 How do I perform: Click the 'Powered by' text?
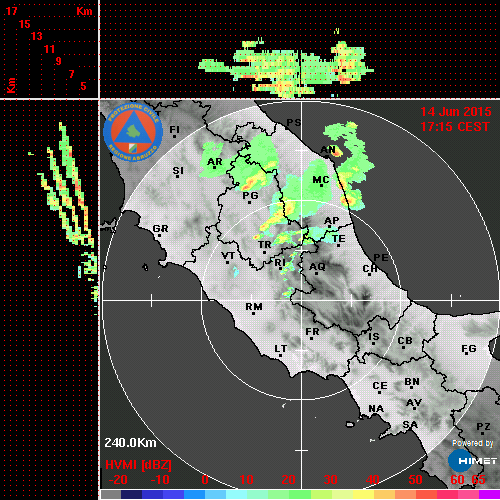pos(473,443)
